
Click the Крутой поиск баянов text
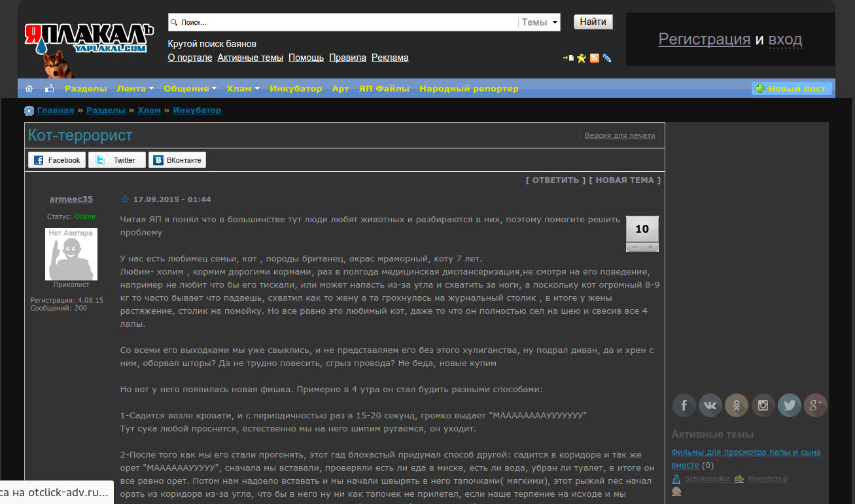click(x=212, y=44)
